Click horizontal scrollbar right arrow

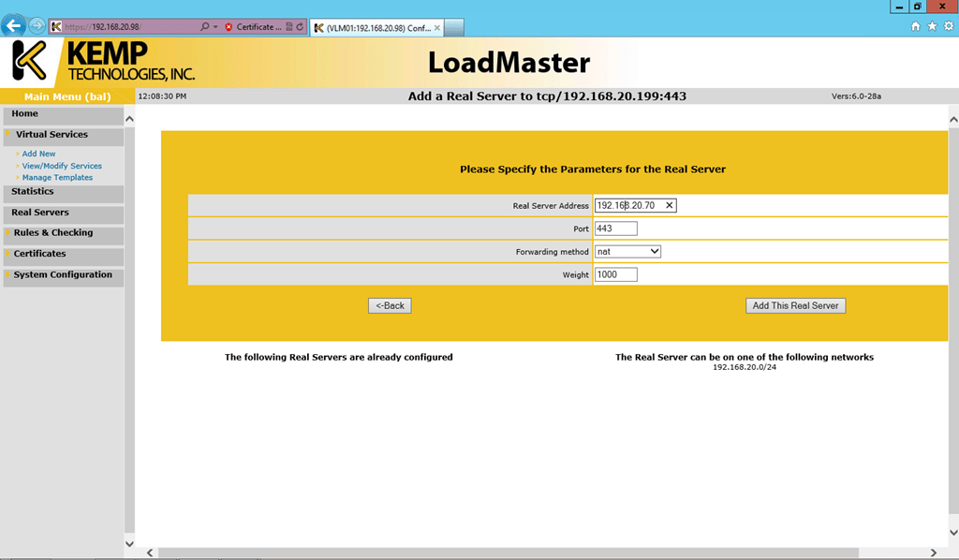coord(934,553)
